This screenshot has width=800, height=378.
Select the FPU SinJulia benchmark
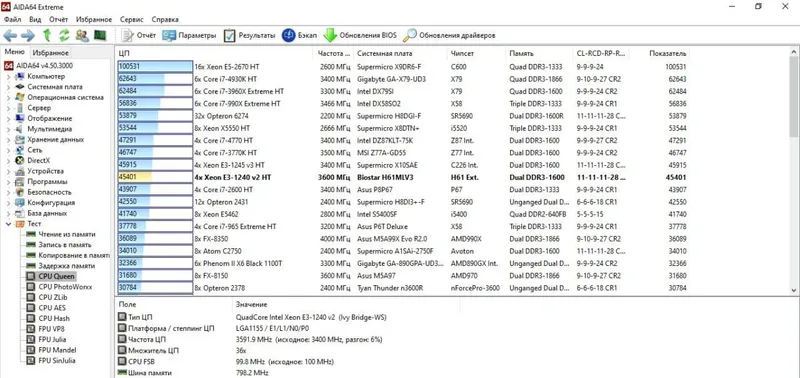tap(51, 361)
